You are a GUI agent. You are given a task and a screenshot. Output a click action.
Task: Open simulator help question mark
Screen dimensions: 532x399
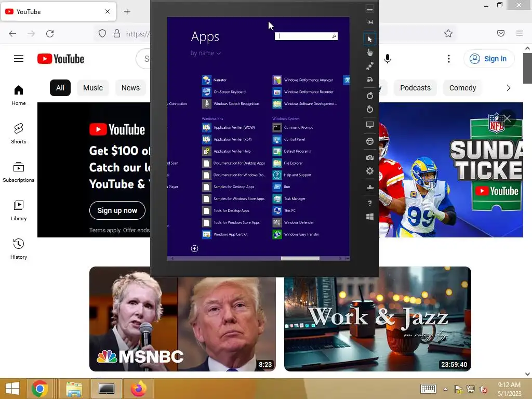pos(370,203)
